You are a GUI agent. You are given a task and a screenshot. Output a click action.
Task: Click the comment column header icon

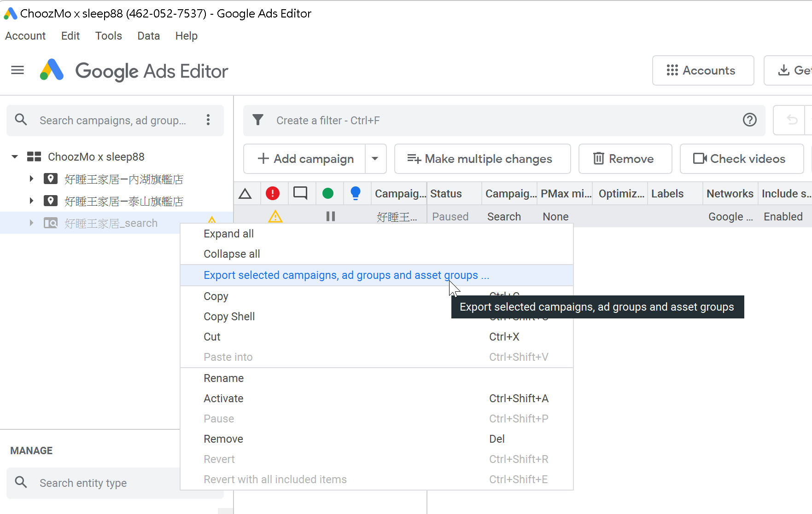300,193
